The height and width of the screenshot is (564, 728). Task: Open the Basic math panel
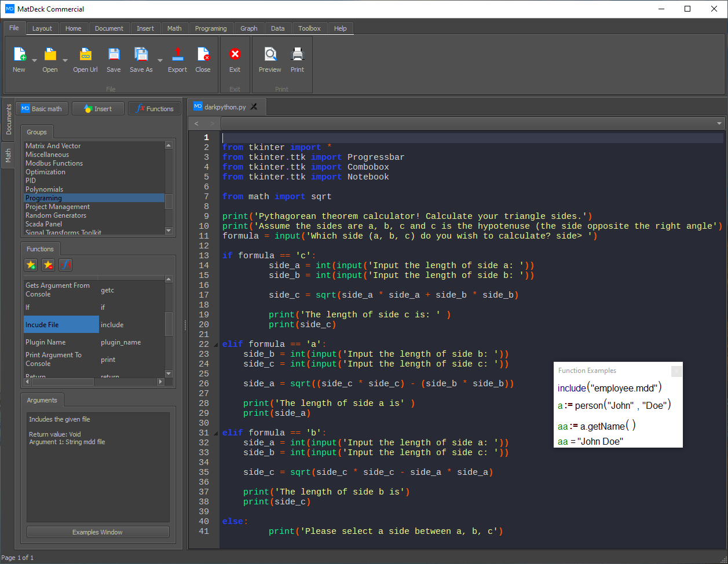tap(42, 108)
